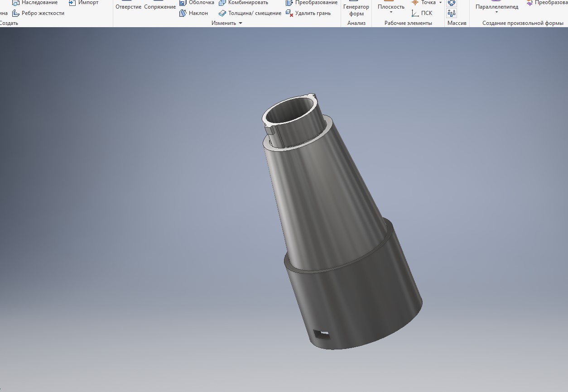Expand the Параллелепипед dropdown arrow
This screenshot has height=392, width=568.
[x=497, y=13]
